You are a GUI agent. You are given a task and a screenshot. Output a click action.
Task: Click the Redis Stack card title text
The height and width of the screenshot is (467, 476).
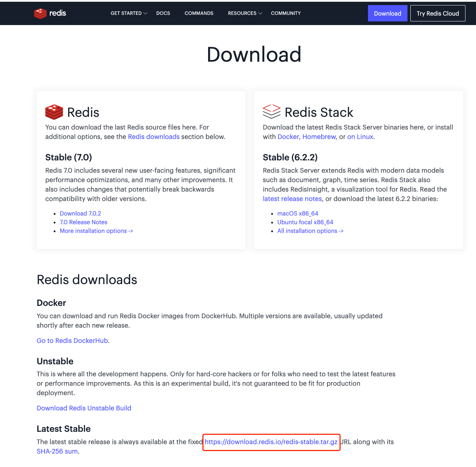pos(319,112)
